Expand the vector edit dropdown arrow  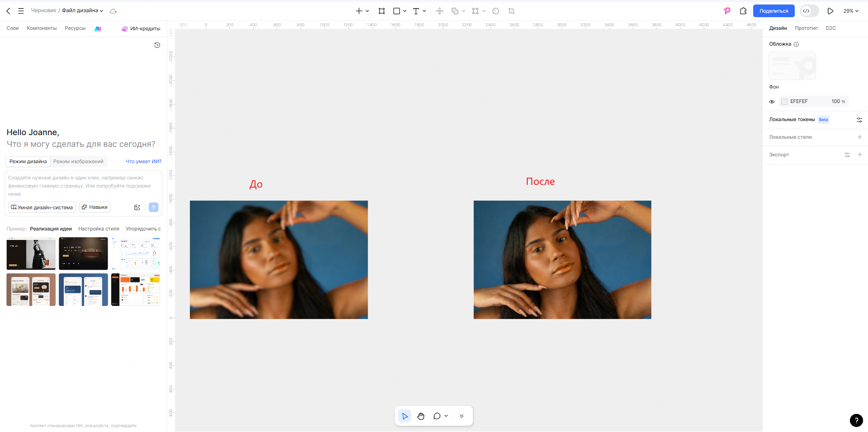[x=484, y=11]
